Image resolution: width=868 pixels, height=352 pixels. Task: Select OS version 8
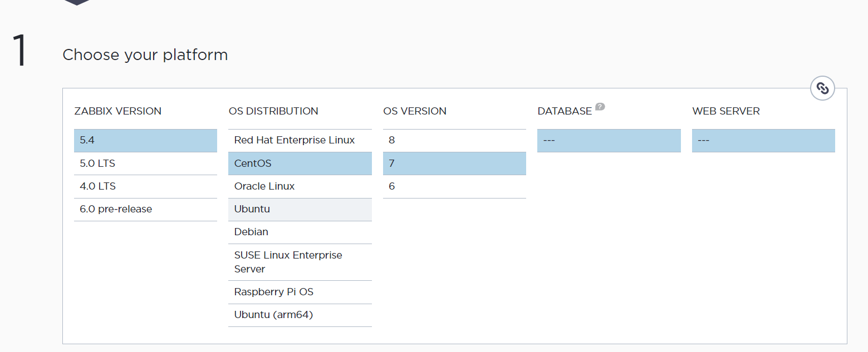(454, 141)
